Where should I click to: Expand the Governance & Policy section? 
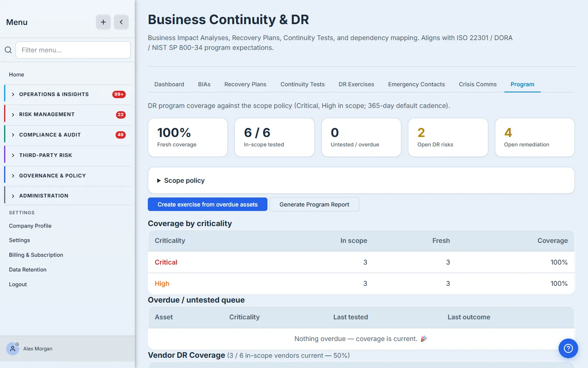point(68,176)
